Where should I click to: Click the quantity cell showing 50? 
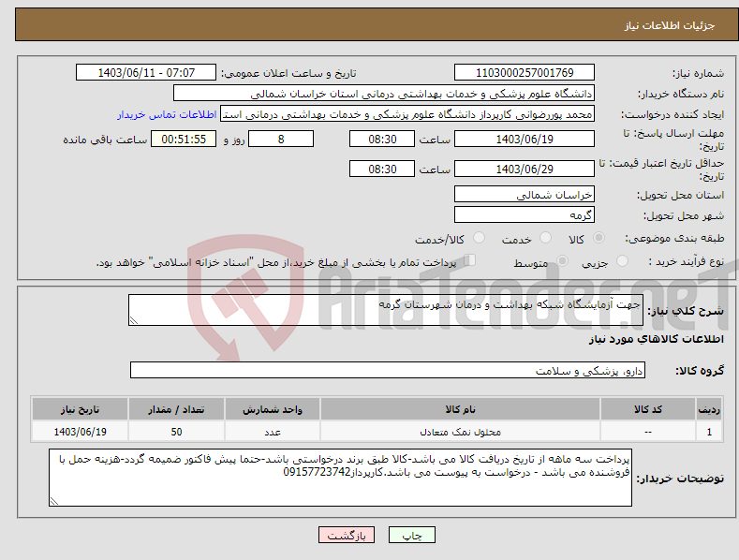click(176, 432)
